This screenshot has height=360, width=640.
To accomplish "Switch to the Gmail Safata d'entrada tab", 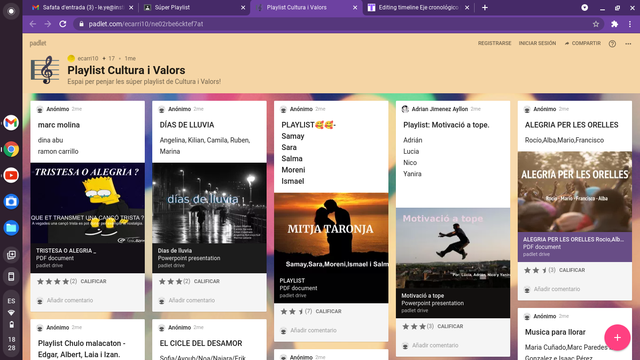I will tap(83, 7).
